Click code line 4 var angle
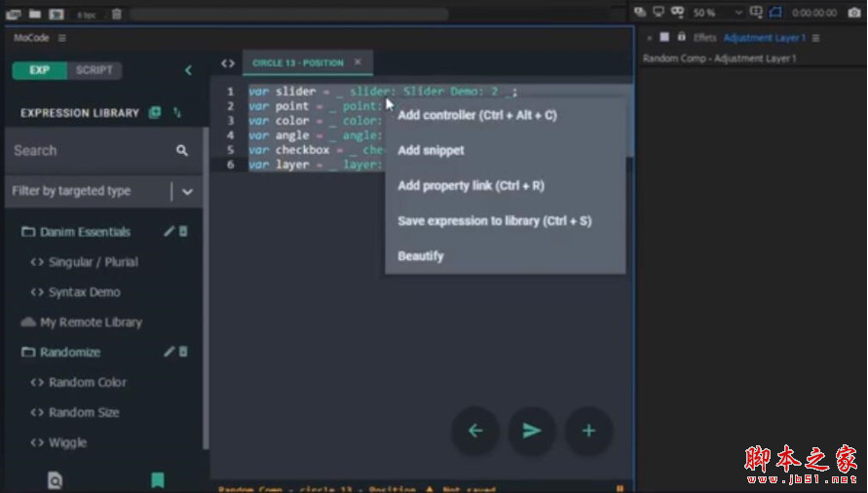868x493 pixels. 316,135
